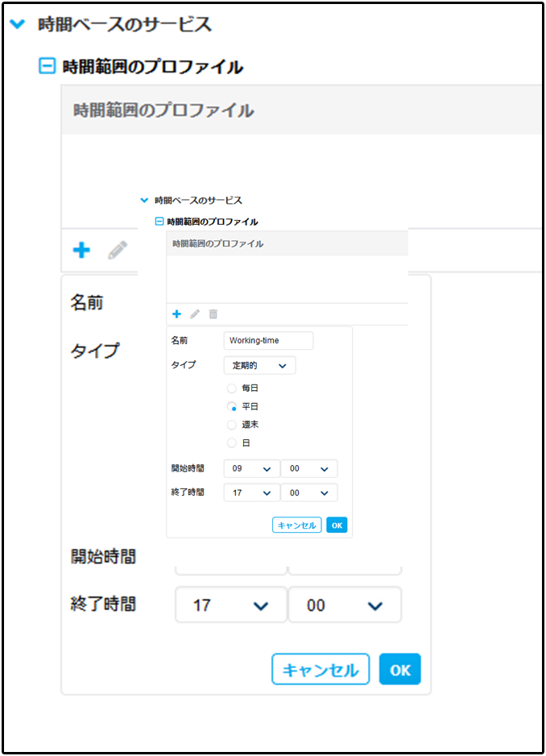Click the large blue plus add icon
This screenshot has height=756, width=546.
tap(81, 251)
